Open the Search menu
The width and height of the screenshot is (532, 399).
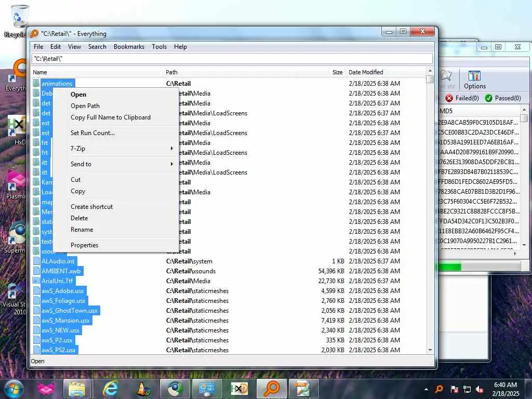(x=97, y=47)
